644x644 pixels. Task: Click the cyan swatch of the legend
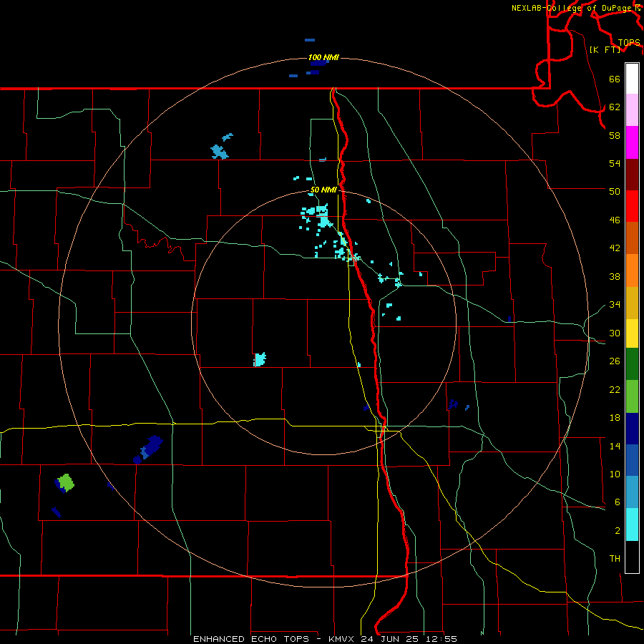[632, 525]
